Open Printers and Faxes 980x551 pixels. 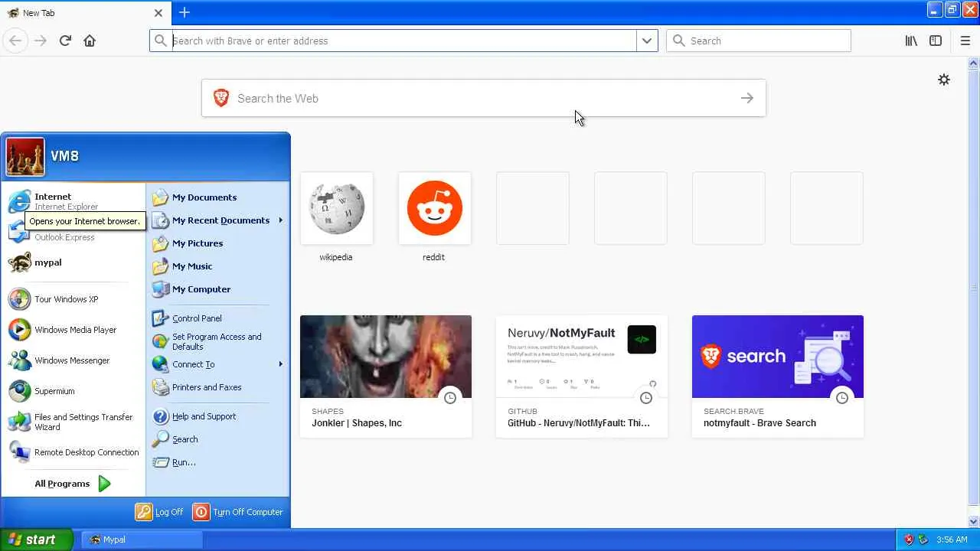pos(217,387)
